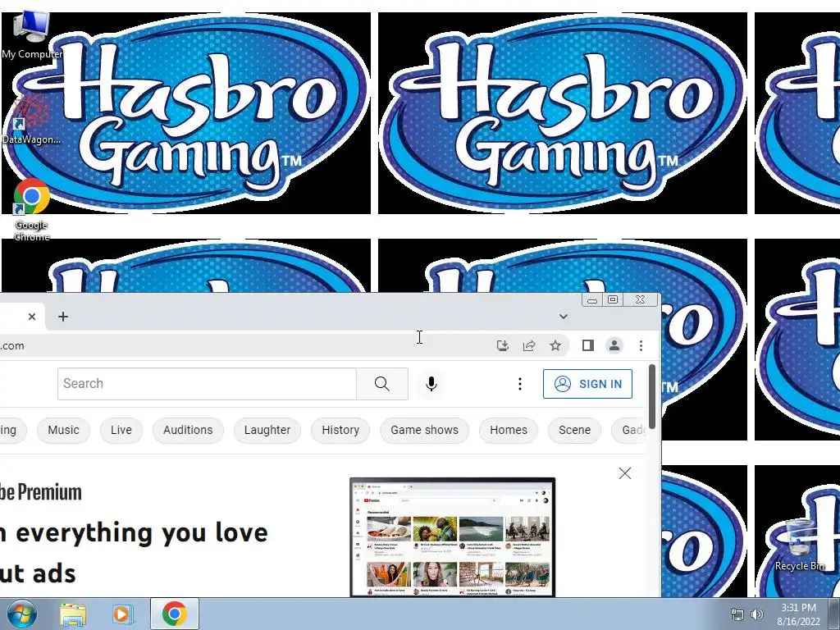Select the Homes category chip
This screenshot has height=630, width=840.
coord(509,430)
